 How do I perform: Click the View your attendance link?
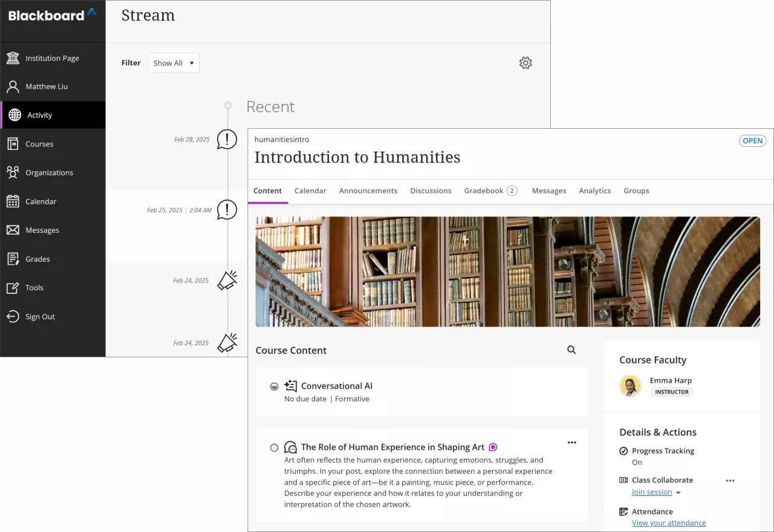pos(669,522)
